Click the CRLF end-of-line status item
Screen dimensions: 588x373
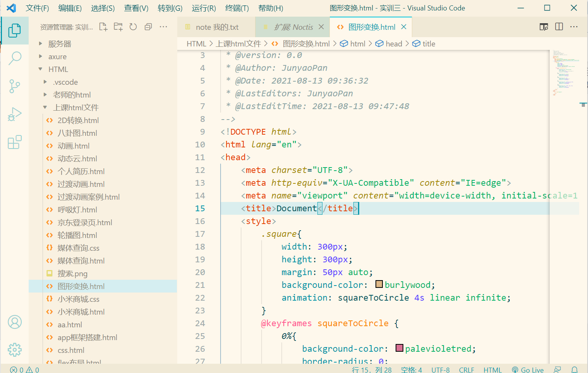[x=466, y=370]
